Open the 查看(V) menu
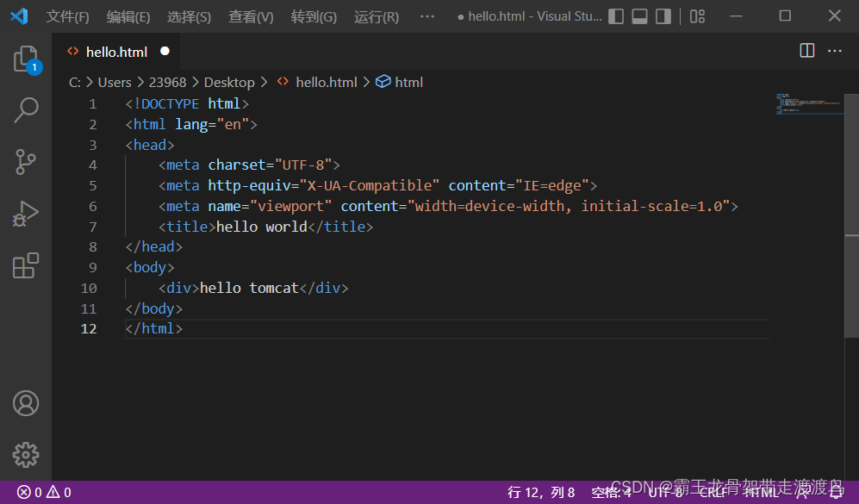This screenshot has height=504, width=859. (x=251, y=17)
